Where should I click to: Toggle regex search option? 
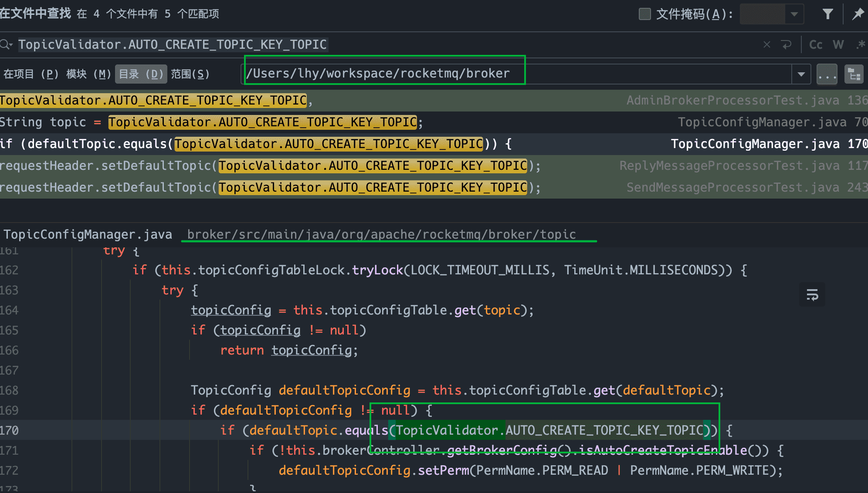tap(861, 44)
